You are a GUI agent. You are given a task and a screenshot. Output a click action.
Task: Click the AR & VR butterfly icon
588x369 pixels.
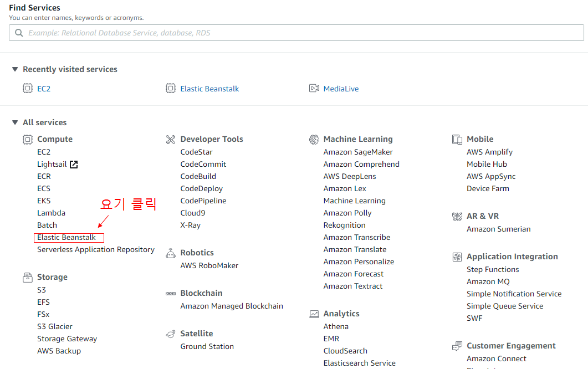coord(457,217)
